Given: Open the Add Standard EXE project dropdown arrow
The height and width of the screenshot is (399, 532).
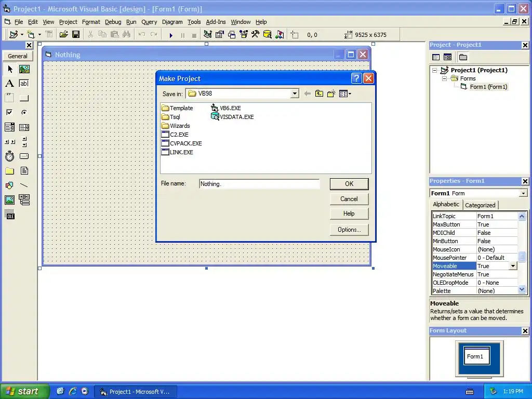Looking at the screenshot, I should click(22, 35).
